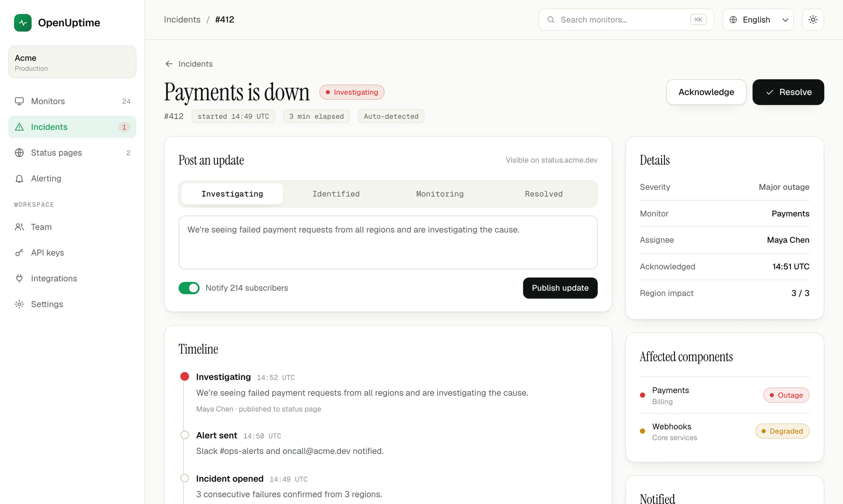Click the back arrow beside Incidents
Screen dimensions: 843x504
(x=169, y=64)
